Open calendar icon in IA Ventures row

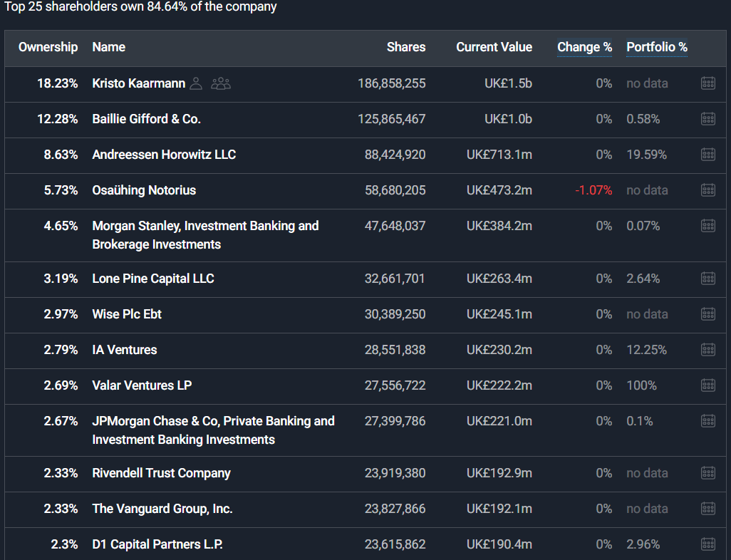tap(708, 350)
